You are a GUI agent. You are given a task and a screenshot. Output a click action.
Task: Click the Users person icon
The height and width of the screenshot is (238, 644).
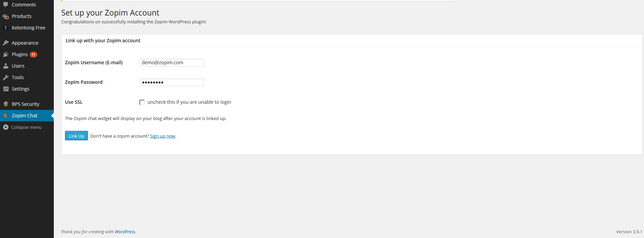[6, 66]
